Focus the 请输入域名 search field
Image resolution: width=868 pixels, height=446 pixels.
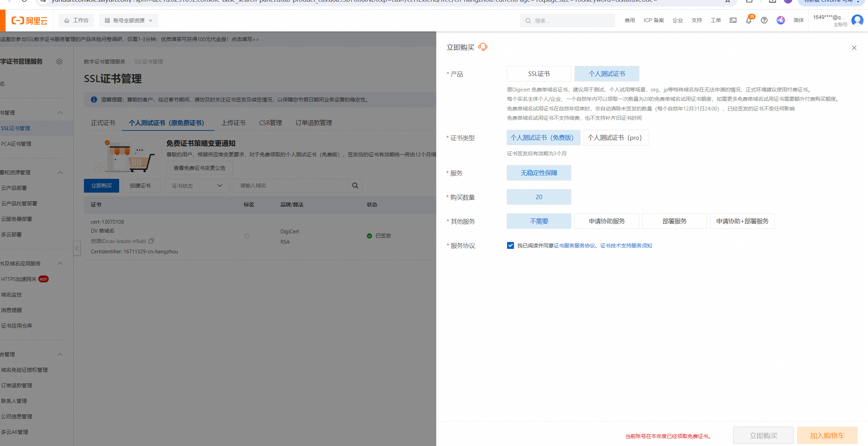291,186
